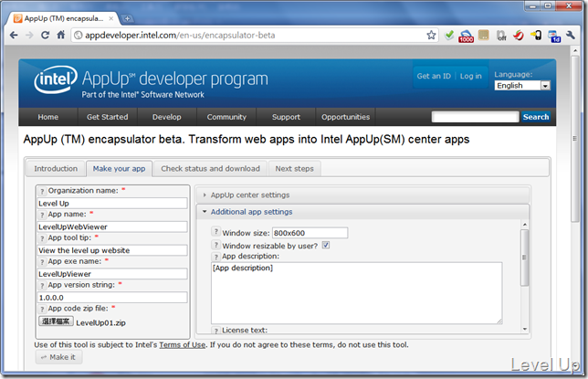
Task: Click the App name field 'LevelUpWebViewer'
Action: 112,227
